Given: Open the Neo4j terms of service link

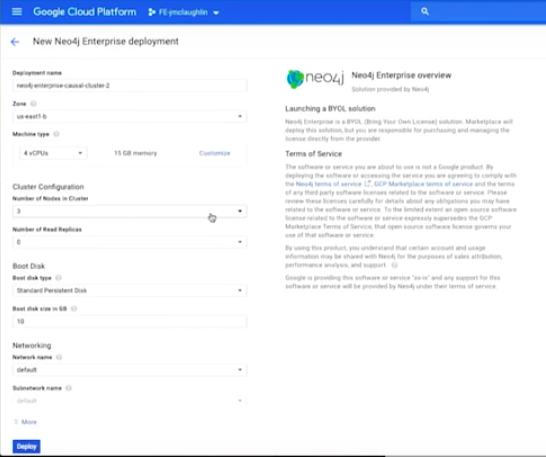Looking at the screenshot, I should [329, 184].
